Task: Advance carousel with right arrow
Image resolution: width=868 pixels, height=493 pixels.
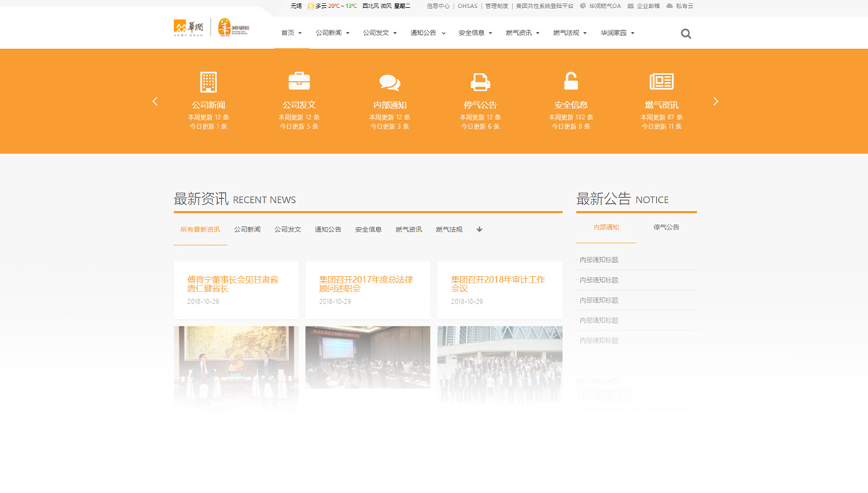Action: pos(715,101)
